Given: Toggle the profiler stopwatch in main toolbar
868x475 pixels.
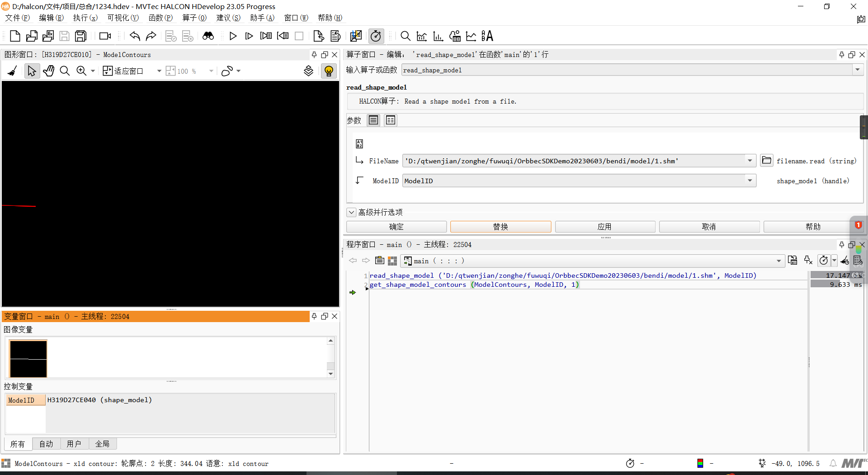Looking at the screenshot, I should pos(376,36).
